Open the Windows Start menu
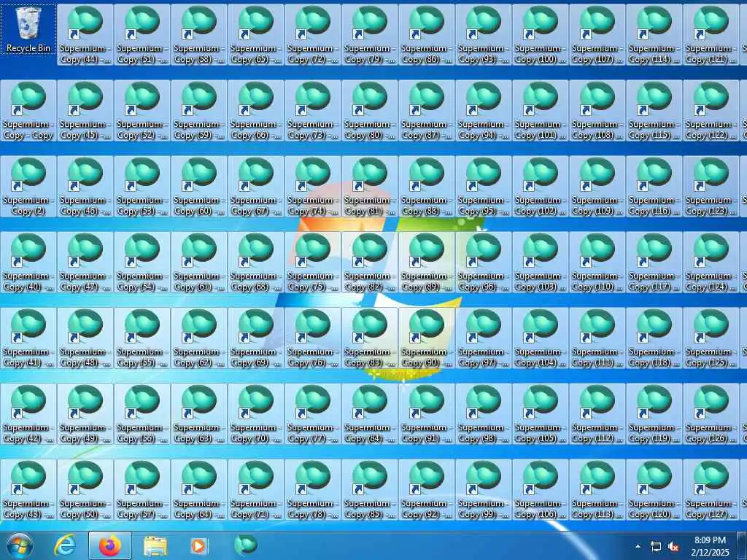 click(20, 545)
